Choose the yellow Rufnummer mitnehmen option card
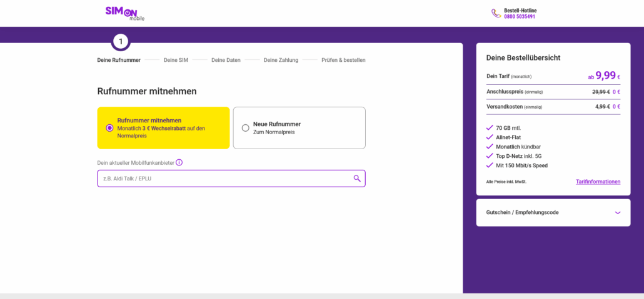 [163, 128]
